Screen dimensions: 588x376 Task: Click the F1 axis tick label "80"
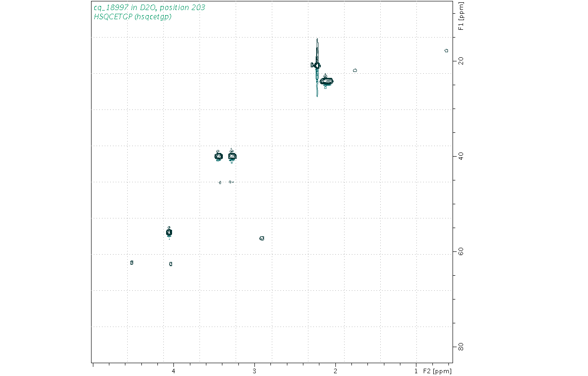tap(461, 347)
